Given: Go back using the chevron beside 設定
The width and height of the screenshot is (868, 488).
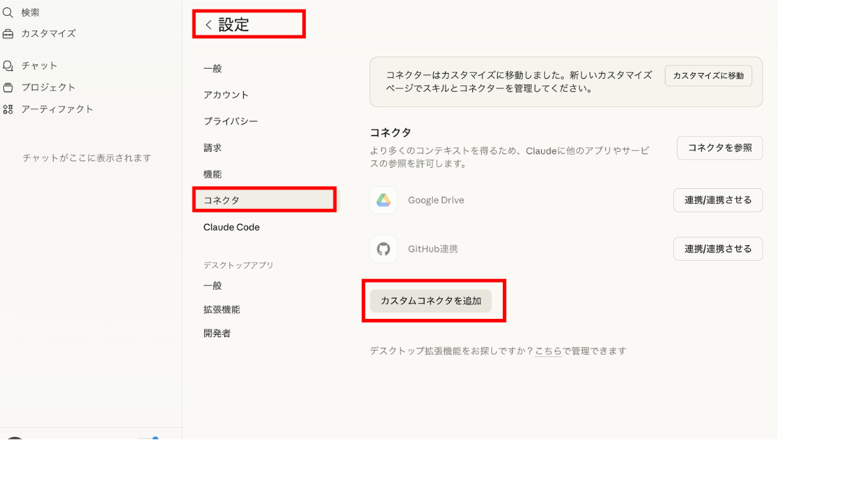Looking at the screenshot, I should click(x=208, y=25).
